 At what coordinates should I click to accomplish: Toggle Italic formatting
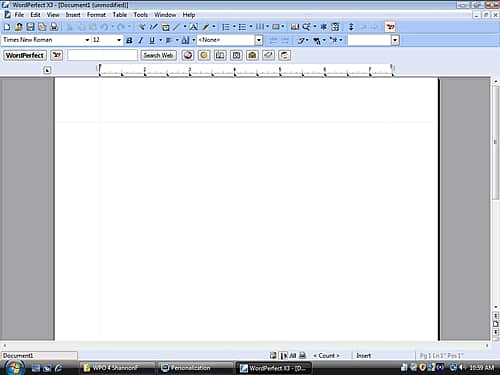pos(141,40)
